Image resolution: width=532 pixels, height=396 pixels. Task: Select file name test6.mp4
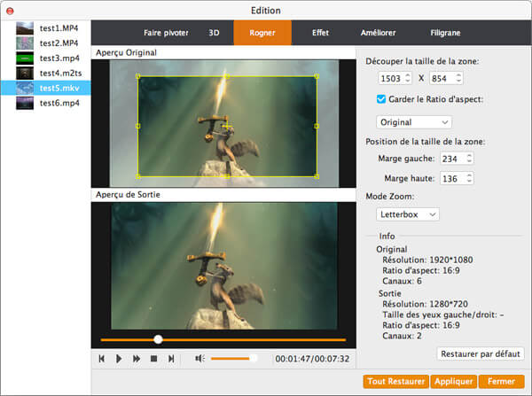coord(59,103)
